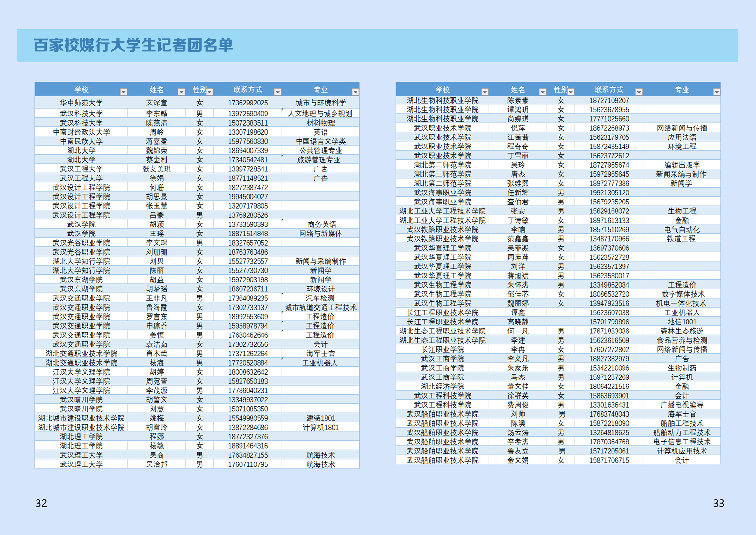Click major cell 广播电视编导
The image size is (756, 535).
682,405
